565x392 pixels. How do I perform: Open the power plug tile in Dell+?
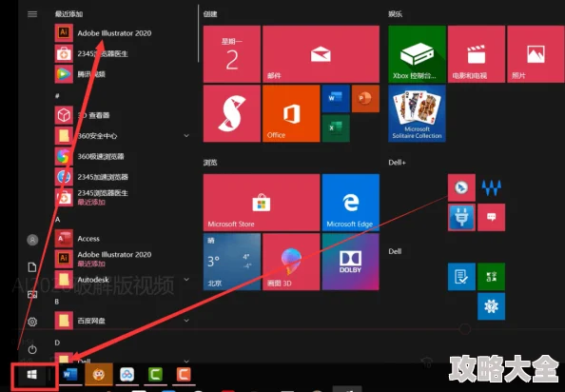(x=461, y=218)
